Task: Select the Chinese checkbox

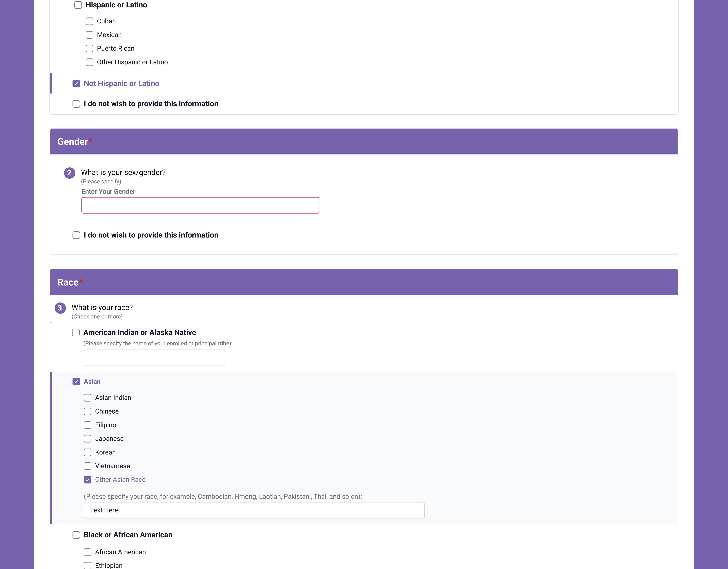Action: 88,411
